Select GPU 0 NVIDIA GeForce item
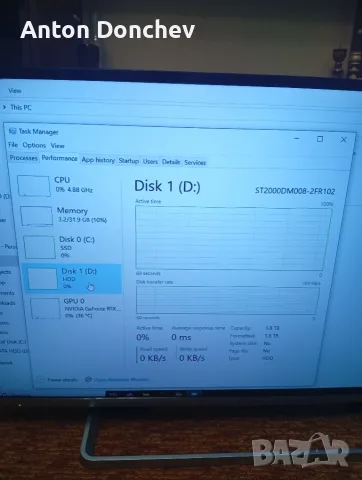This screenshot has width=362, height=480. pyautogui.click(x=76, y=308)
